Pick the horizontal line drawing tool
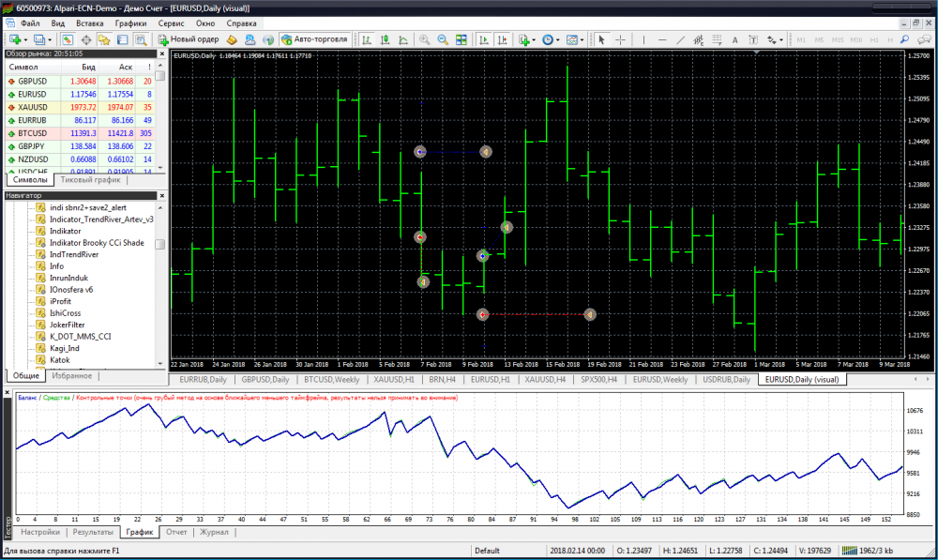The image size is (938, 560). 662,39
